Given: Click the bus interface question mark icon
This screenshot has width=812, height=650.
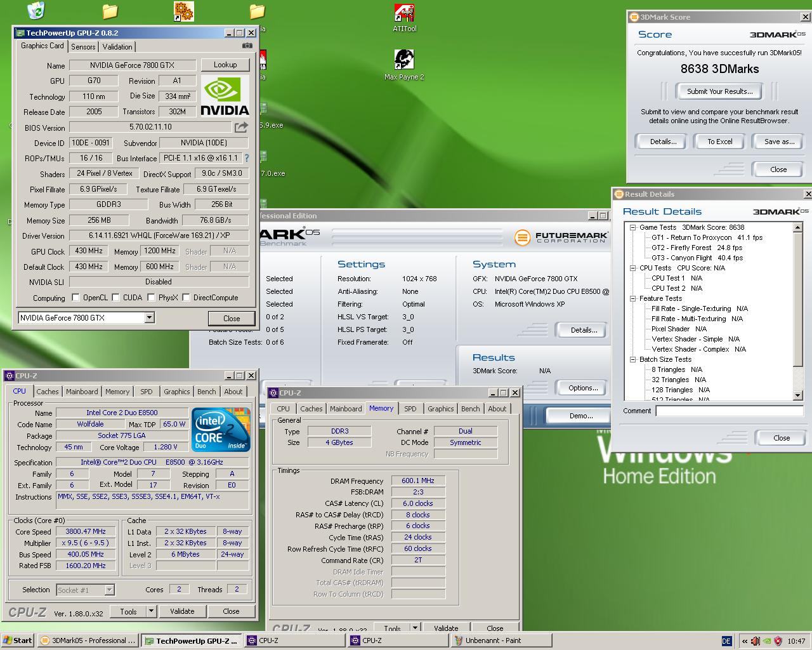Looking at the screenshot, I should [x=247, y=158].
